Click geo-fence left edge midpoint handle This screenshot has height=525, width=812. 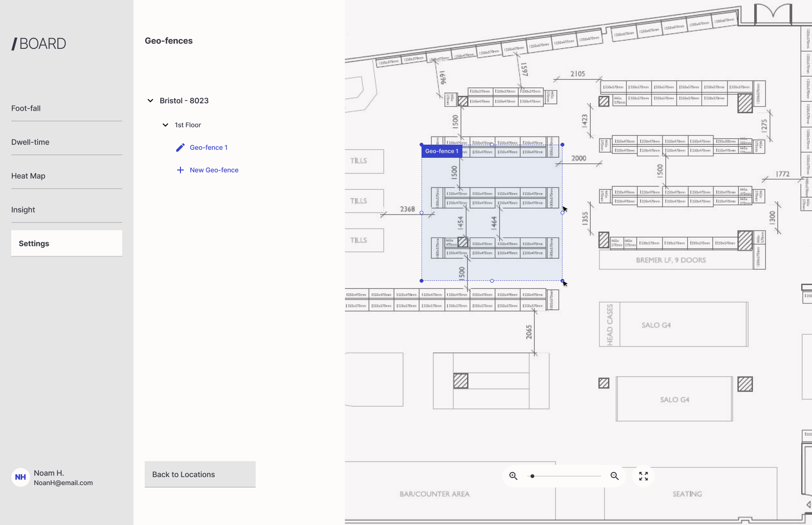pyautogui.click(x=422, y=213)
